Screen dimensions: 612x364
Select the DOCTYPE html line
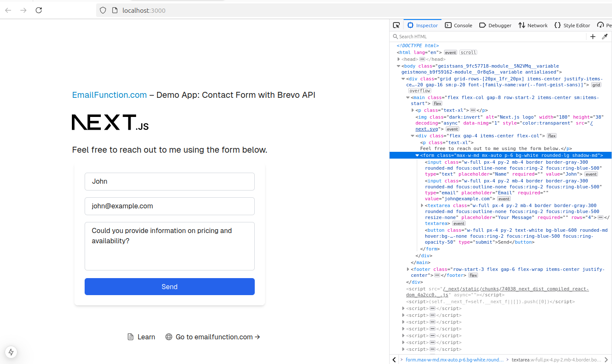[418, 45]
